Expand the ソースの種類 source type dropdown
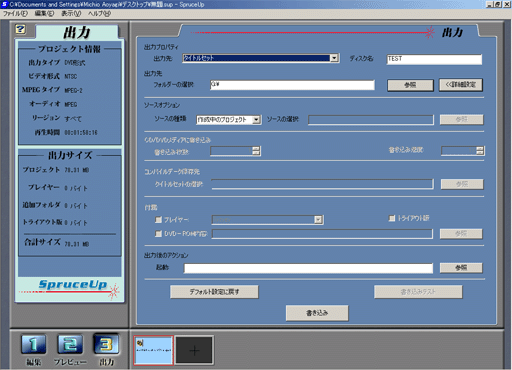Viewport: 512px width, 370px height. [x=256, y=120]
